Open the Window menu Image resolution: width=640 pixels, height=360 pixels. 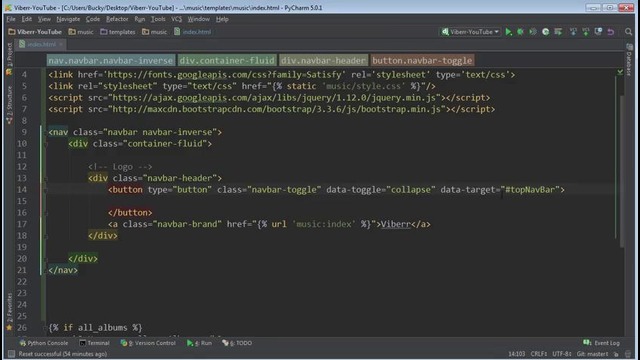(198, 19)
